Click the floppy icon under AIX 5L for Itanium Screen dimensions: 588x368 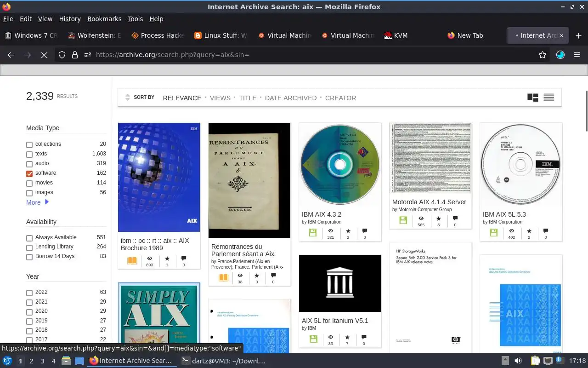coord(314,339)
